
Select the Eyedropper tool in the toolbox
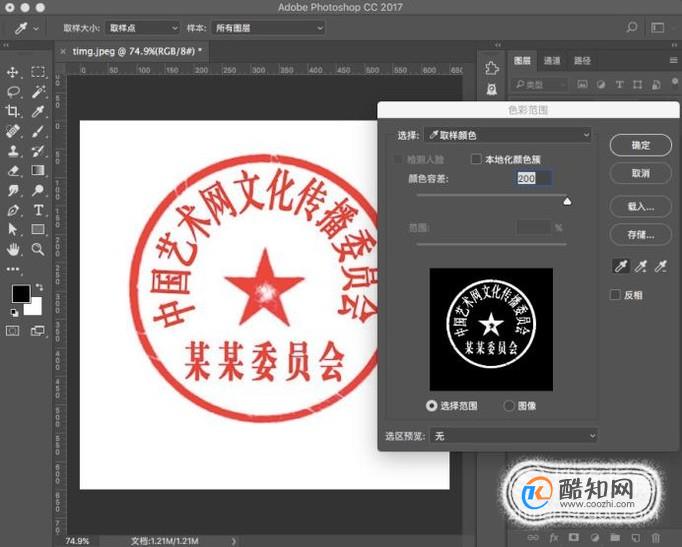pyautogui.click(x=38, y=111)
